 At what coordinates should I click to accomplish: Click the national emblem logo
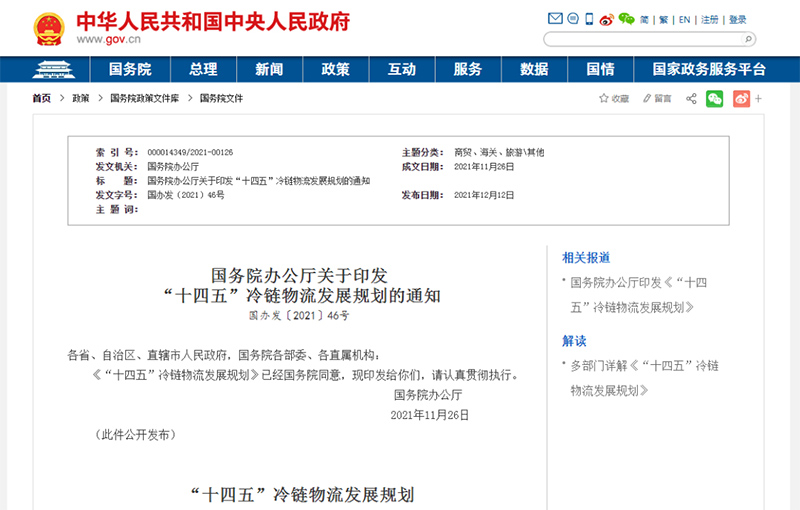[x=49, y=29]
